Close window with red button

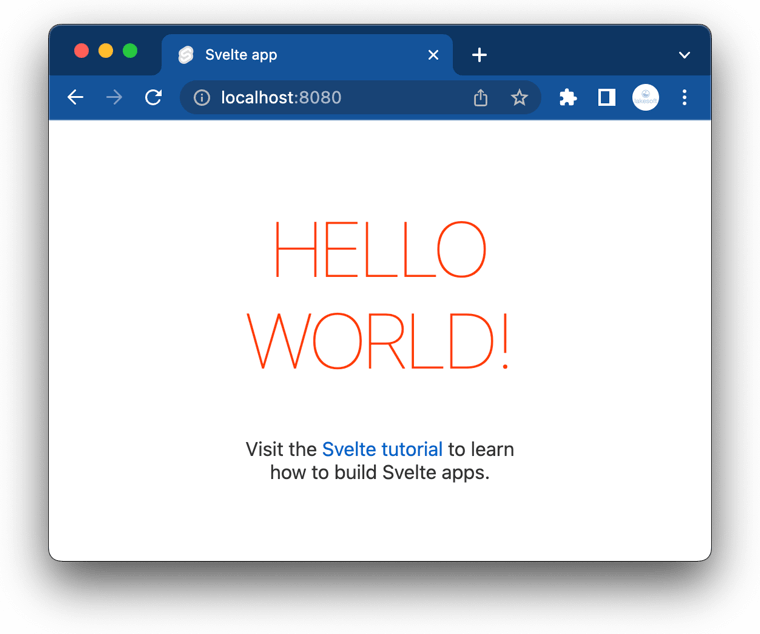point(81,50)
